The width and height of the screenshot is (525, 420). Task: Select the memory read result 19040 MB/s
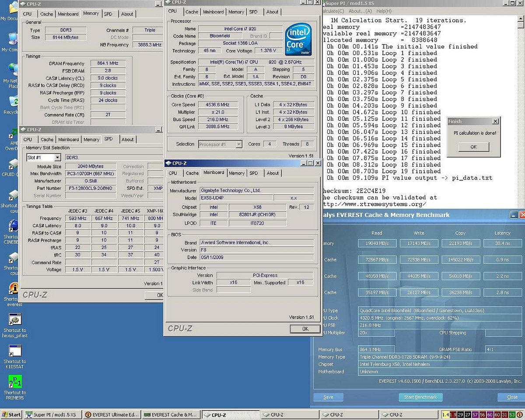377,243
